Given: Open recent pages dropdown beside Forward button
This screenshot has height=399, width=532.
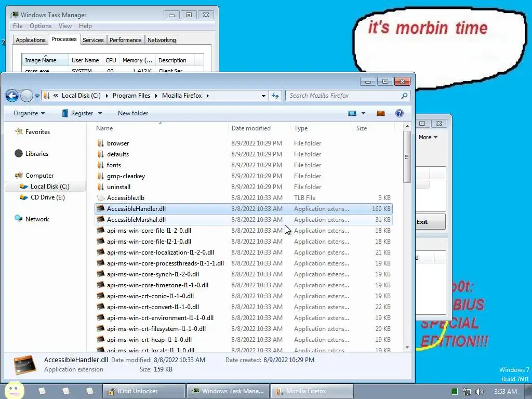Looking at the screenshot, I should point(37,96).
